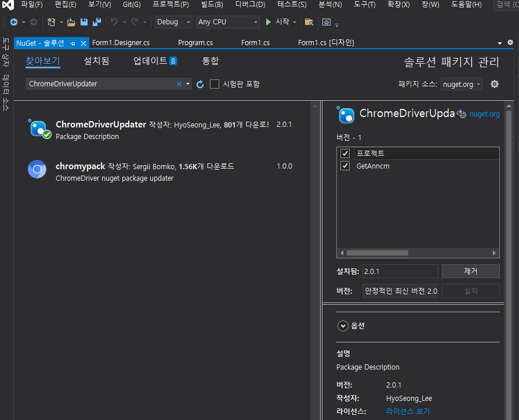The height and width of the screenshot is (420, 519).
Task: Clear the ChromeDriverUpdater search text
Action: coord(179,84)
